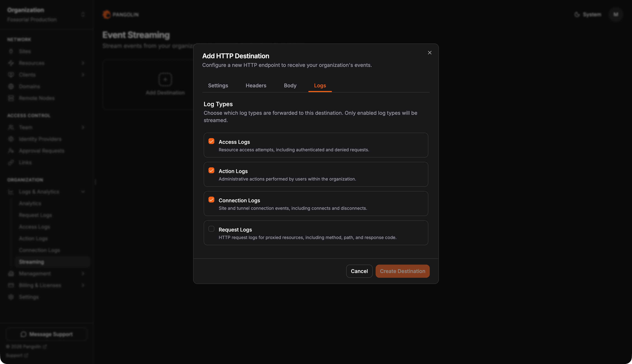Click the Add Destination plus icon
The image size is (632, 364).
[165, 79]
